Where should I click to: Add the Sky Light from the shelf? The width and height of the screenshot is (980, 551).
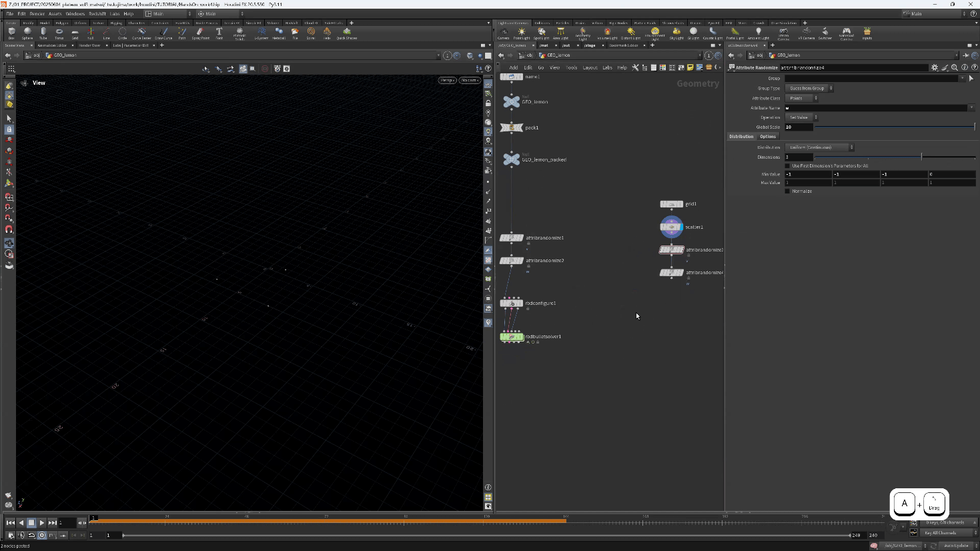676,33
